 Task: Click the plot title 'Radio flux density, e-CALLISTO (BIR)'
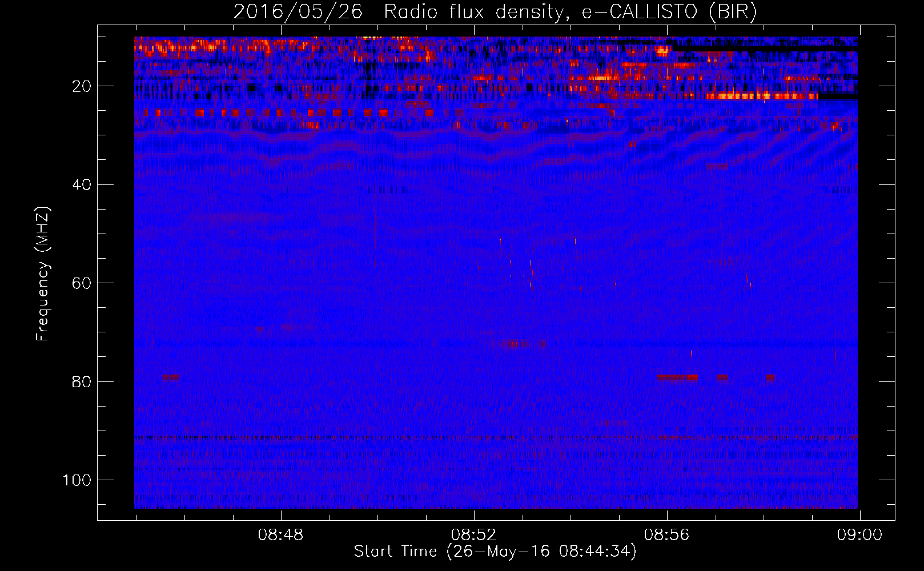tap(570, 12)
